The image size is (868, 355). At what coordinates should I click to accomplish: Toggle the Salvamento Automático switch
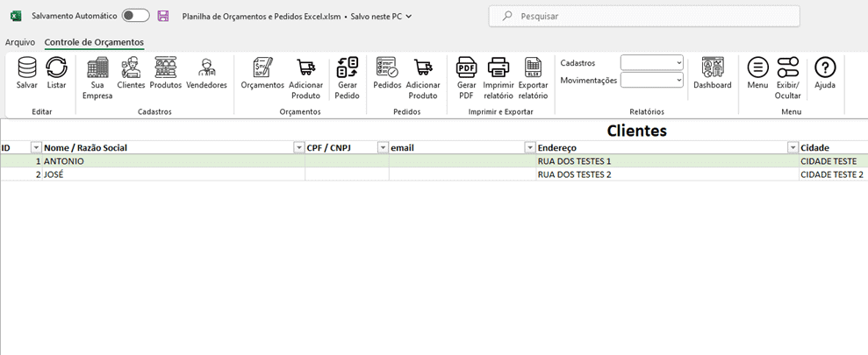(x=136, y=16)
